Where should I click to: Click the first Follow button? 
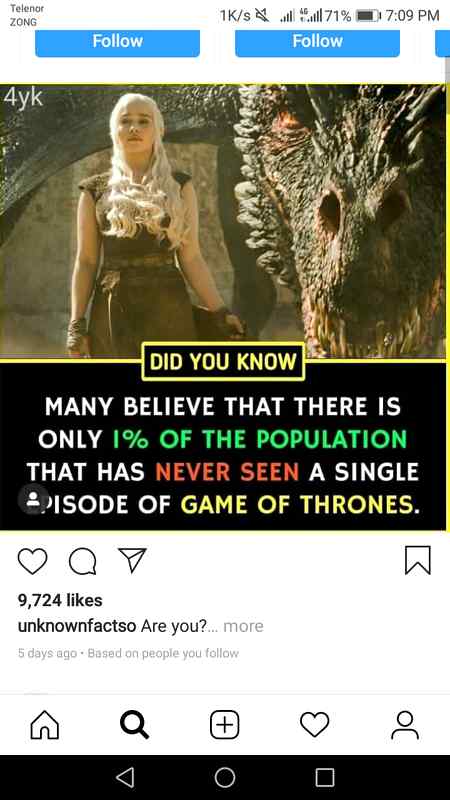[117, 42]
